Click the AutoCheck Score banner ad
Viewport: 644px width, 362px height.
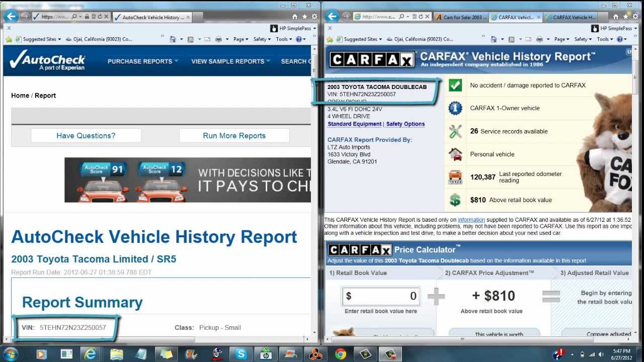(188, 180)
